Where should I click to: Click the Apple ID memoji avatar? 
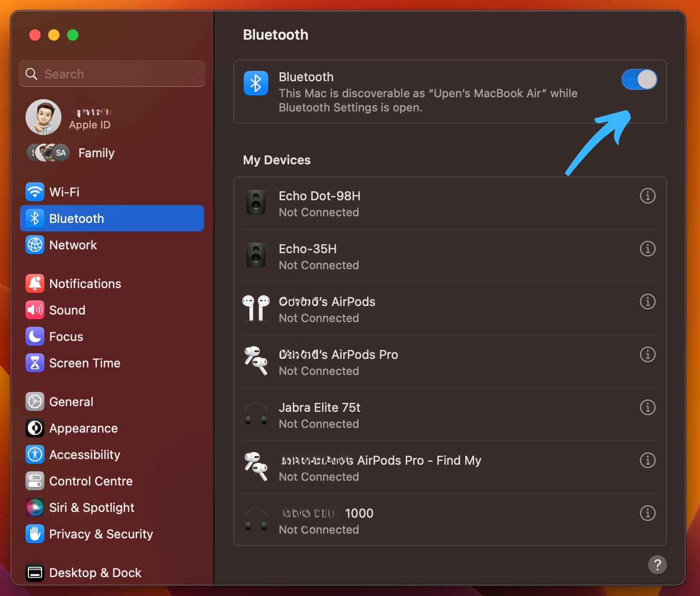pyautogui.click(x=43, y=117)
